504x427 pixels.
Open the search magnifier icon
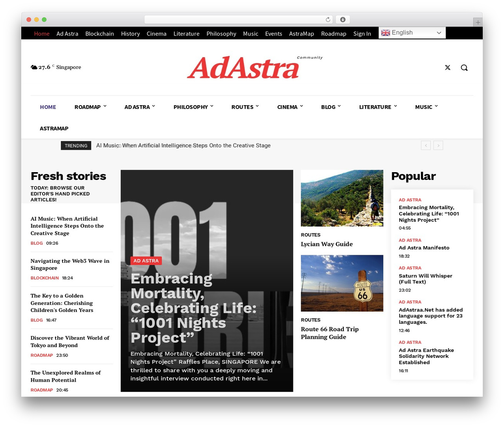[464, 68]
